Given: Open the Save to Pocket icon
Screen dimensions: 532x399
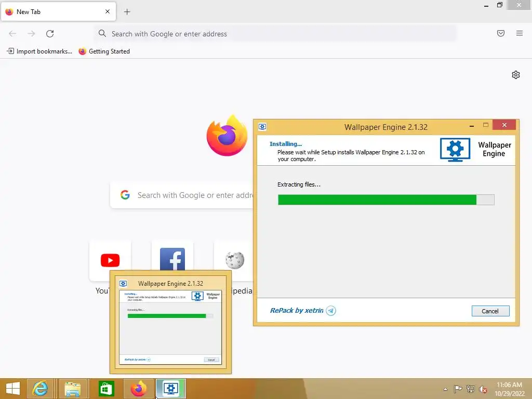Looking at the screenshot, I should [x=501, y=33].
